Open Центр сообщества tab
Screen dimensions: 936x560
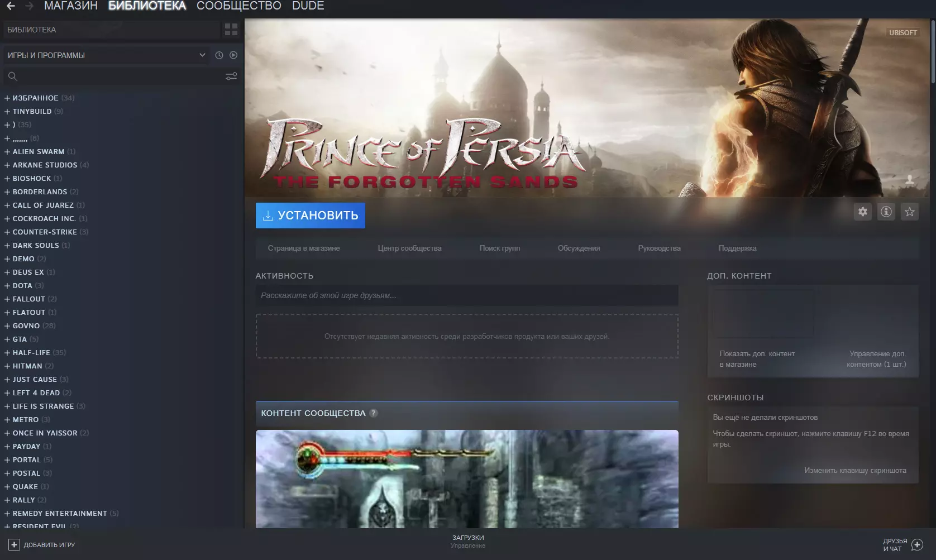pyautogui.click(x=409, y=248)
